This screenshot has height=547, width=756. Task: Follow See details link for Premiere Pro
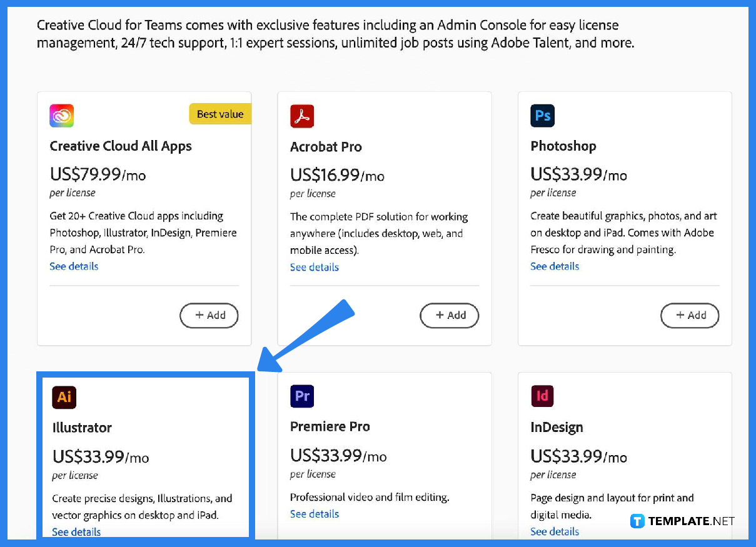[x=315, y=514]
